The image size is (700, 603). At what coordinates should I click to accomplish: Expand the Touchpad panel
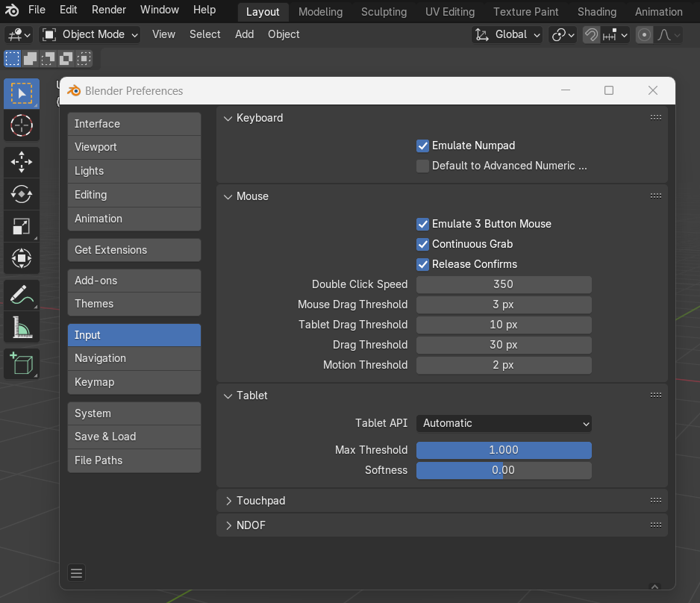[x=228, y=501]
